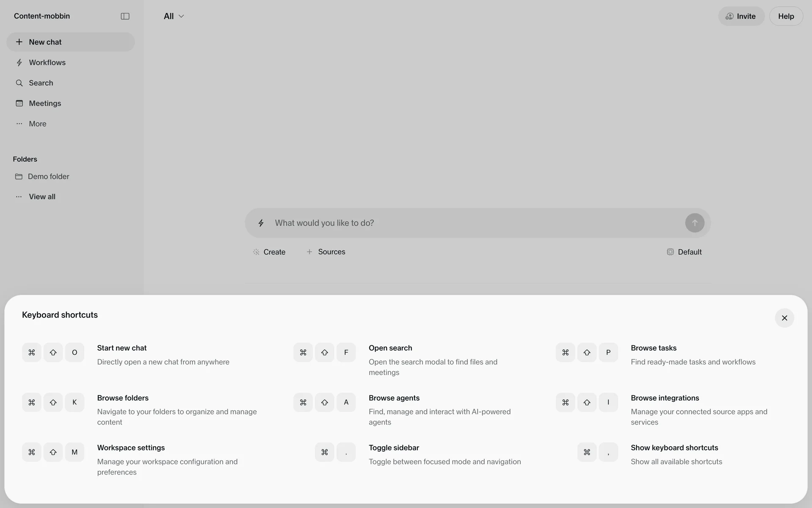Expand the More sidebar options

[x=37, y=124]
